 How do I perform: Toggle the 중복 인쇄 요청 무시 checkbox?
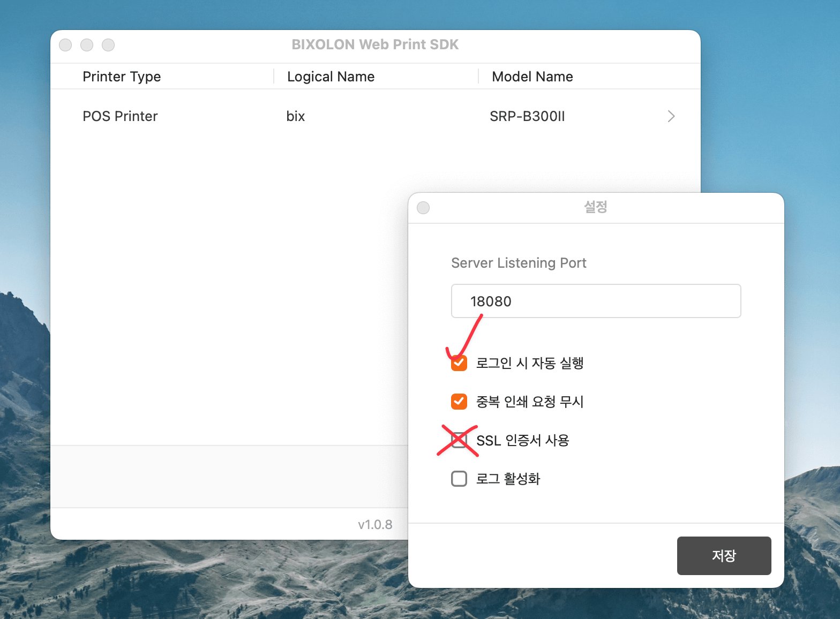click(459, 402)
